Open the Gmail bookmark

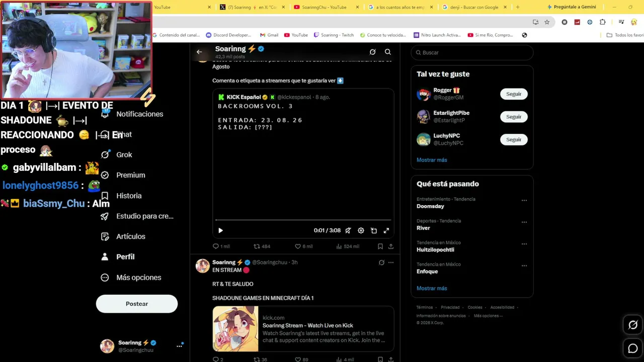pos(269,35)
